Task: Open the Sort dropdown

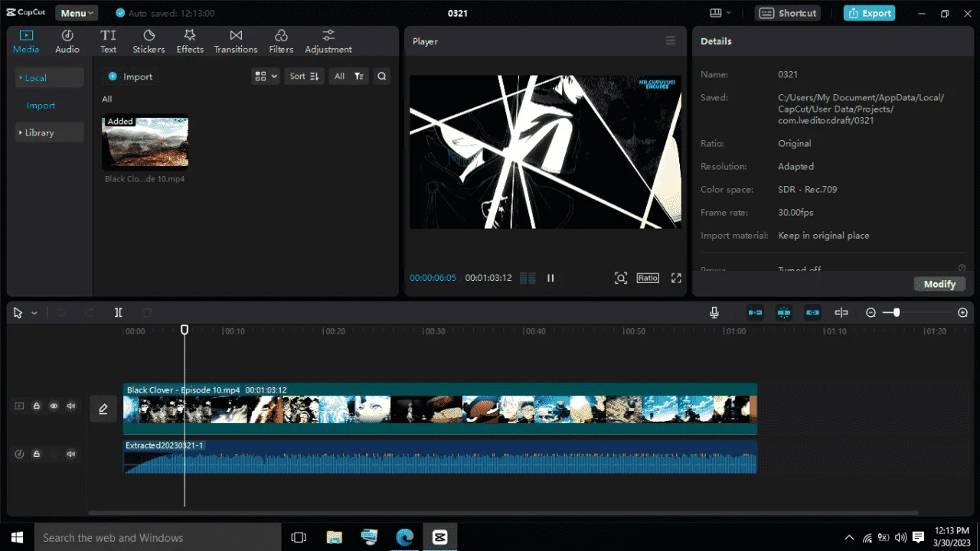Action: [x=304, y=77]
